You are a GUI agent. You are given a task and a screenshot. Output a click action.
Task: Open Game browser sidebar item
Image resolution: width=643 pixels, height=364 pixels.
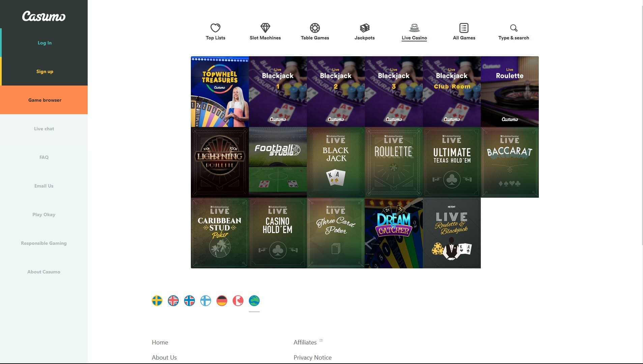tap(44, 100)
